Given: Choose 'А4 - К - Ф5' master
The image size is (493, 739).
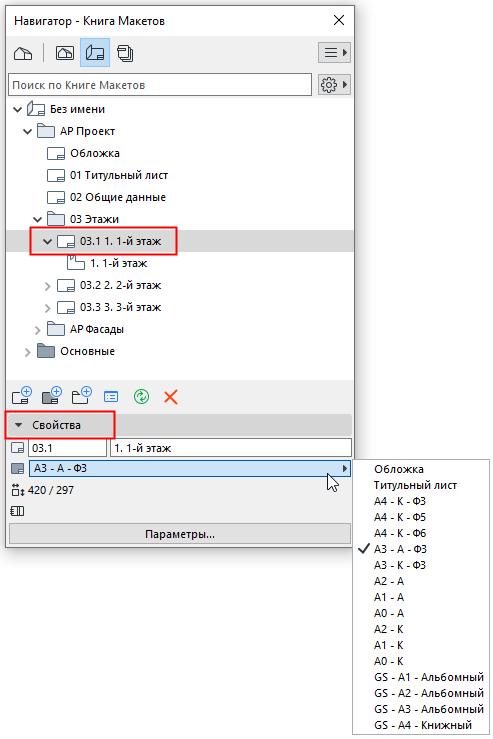Looking at the screenshot, I should 400,517.
